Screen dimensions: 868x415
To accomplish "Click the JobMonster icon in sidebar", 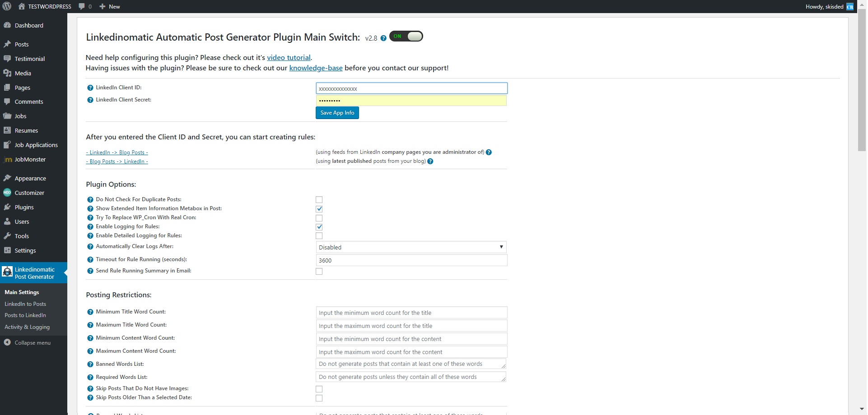I will coord(7,159).
